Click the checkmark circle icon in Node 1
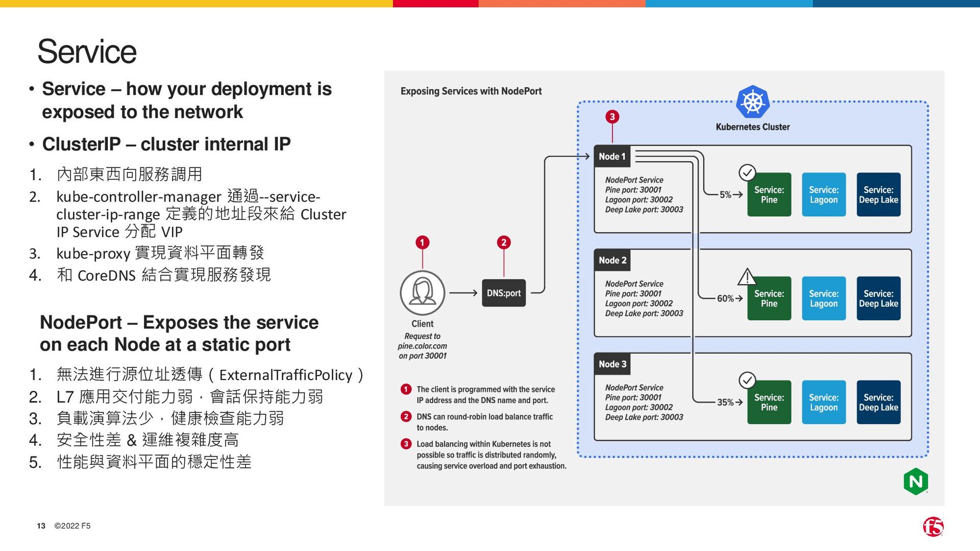Image resolution: width=980 pixels, height=551 pixels. (x=747, y=172)
